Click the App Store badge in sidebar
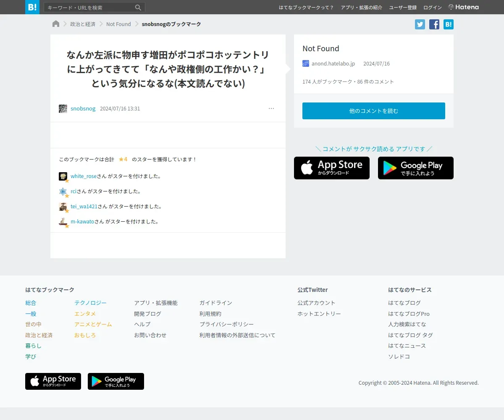504x420 pixels. 332,168
